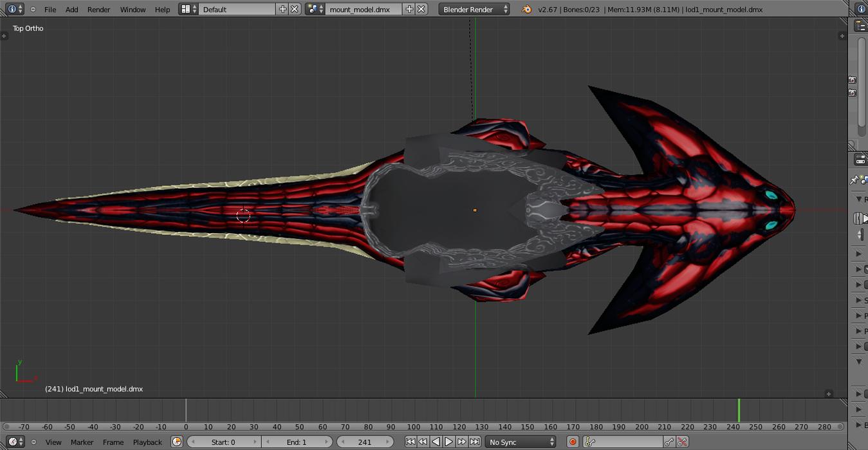Collapse the timeline header menus toggle
This screenshot has width=868, height=450.
coord(33,442)
